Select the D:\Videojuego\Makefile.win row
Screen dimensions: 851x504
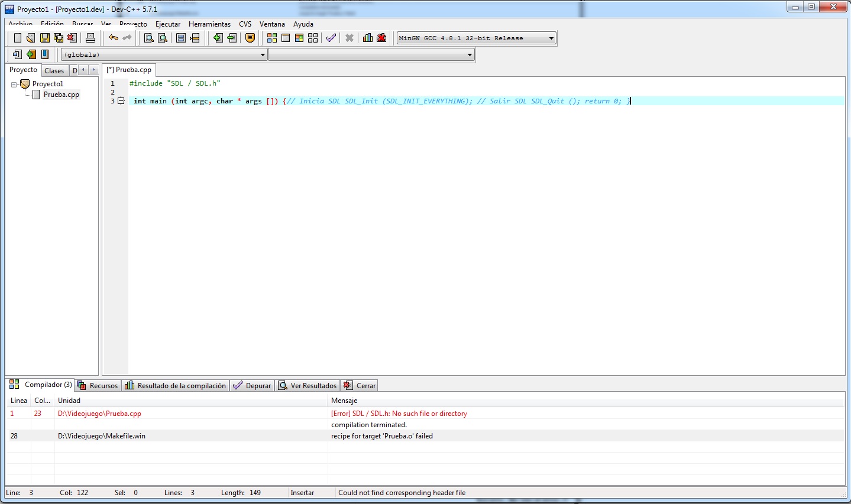coord(425,436)
